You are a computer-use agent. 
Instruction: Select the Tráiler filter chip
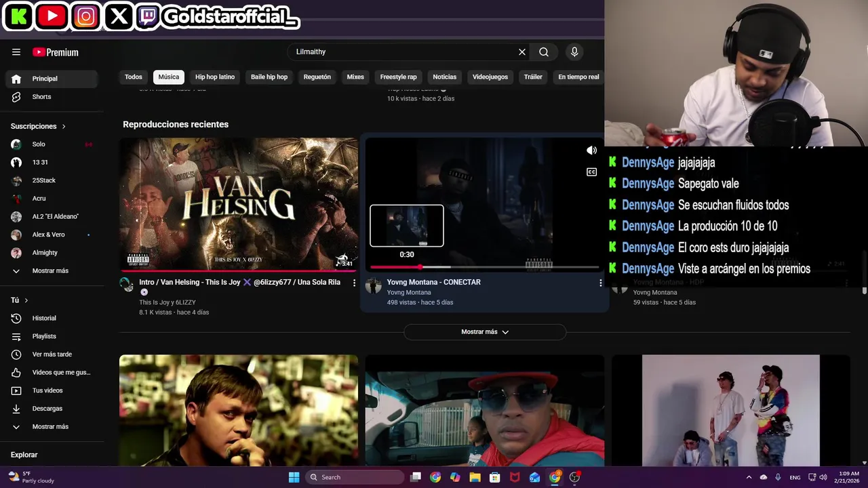(533, 77)
